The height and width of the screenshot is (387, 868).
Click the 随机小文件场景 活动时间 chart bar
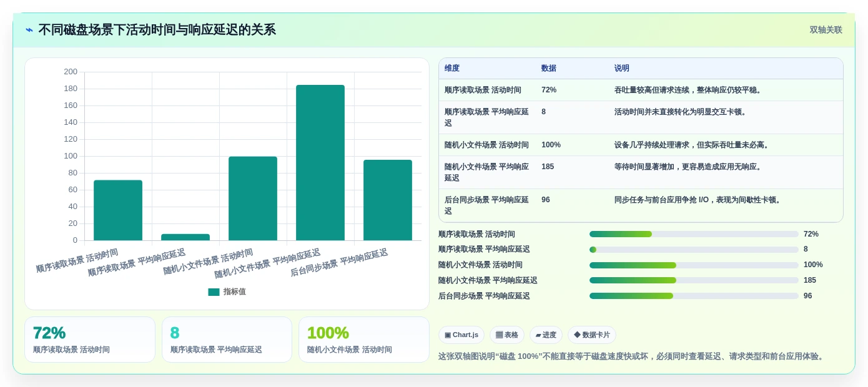click(253, 198)
